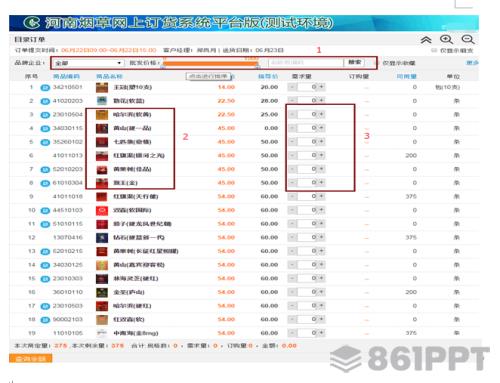Click the zoom out magnifier icon
This screenshot has width=500, height=383.
[468, 39]
